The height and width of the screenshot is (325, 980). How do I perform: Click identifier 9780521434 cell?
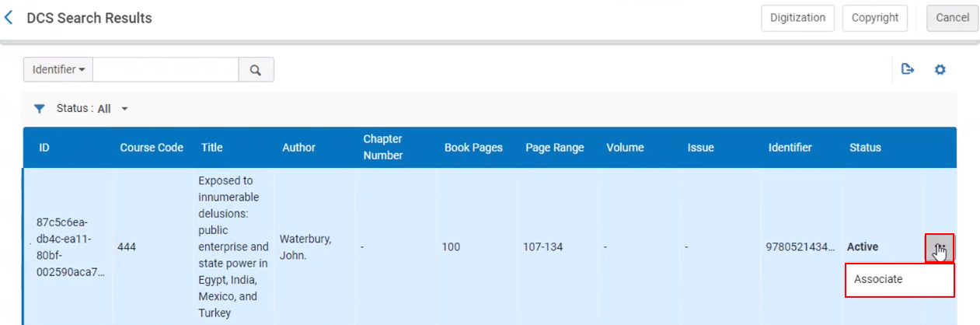pyautogui.click(x=800, y=247)
